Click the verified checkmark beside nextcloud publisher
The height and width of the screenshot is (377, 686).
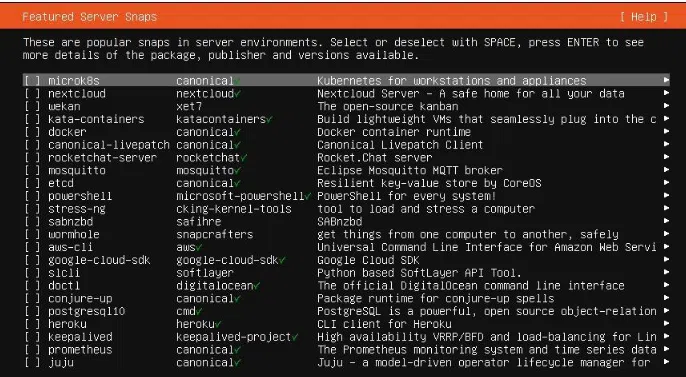tap(238, 94)
